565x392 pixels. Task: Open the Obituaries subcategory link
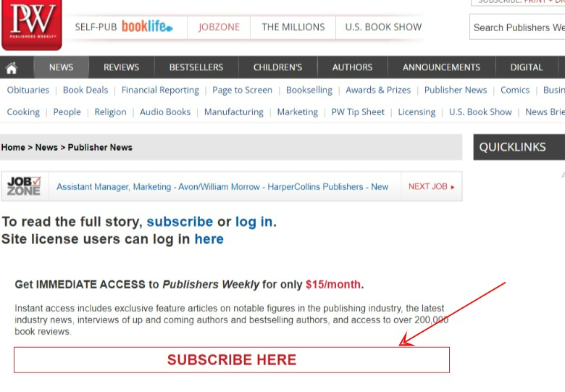[28, 90]
